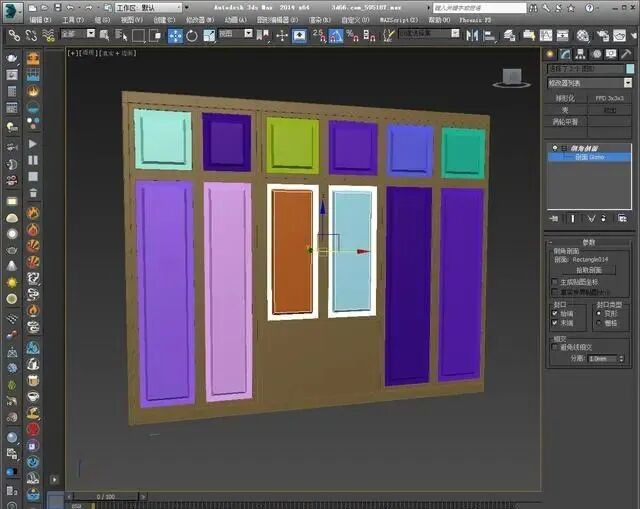Click Configure Modifier Sets icon

pyautogui.click(x=622, y=219)
